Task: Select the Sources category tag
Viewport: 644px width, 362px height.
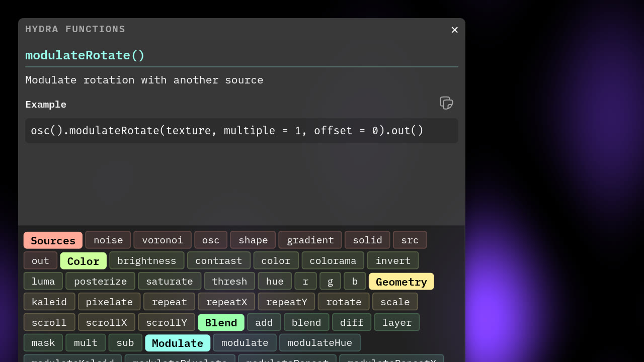Action: coord(53,240)
